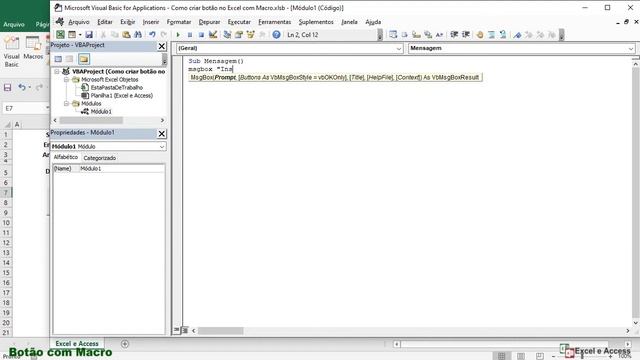Collapse the Microsoft Excel Objetos folder
640x360 pixels.
tap(66, 80)
